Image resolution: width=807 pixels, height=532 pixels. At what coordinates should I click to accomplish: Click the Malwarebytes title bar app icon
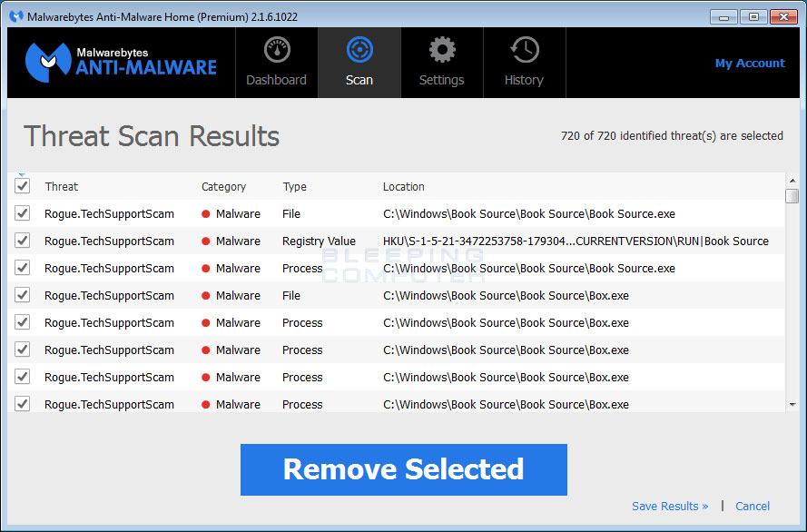point(16,16)
